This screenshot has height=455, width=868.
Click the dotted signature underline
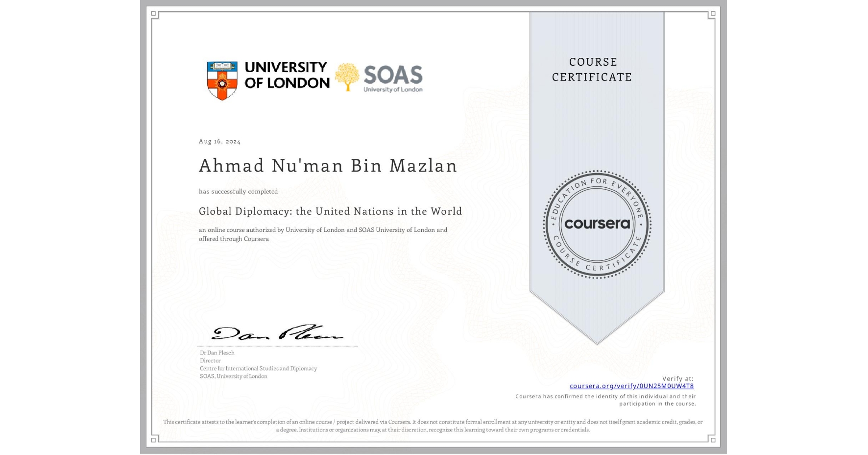click(277, 346)
